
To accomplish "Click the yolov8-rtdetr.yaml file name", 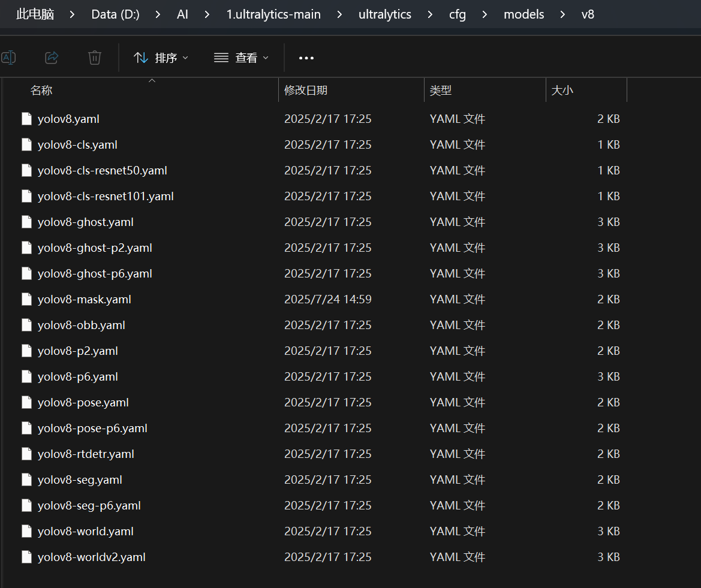I will click(x=86, y=454).
